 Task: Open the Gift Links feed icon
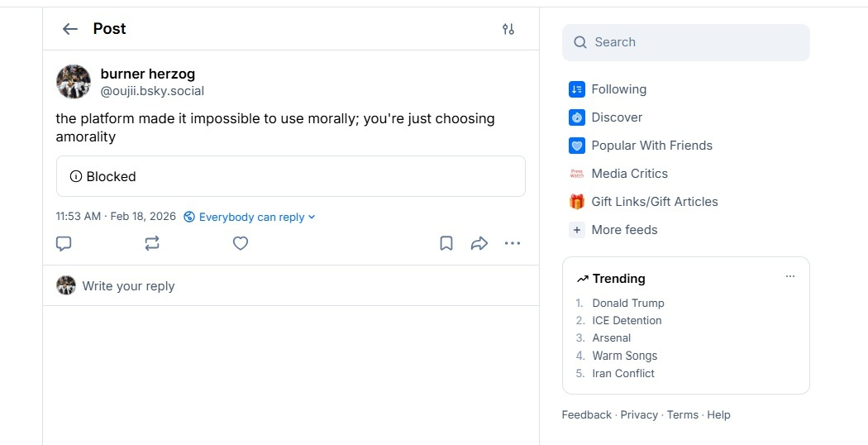click(577, 202)
